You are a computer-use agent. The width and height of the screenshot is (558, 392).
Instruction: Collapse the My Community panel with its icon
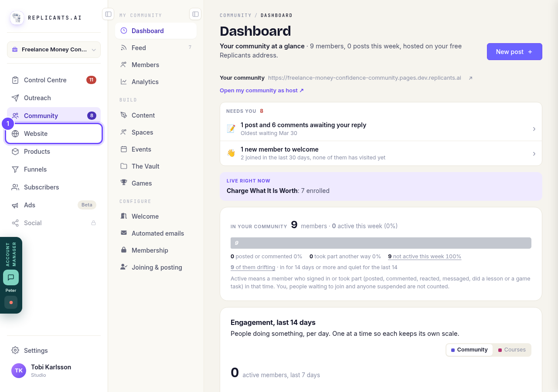195,14
